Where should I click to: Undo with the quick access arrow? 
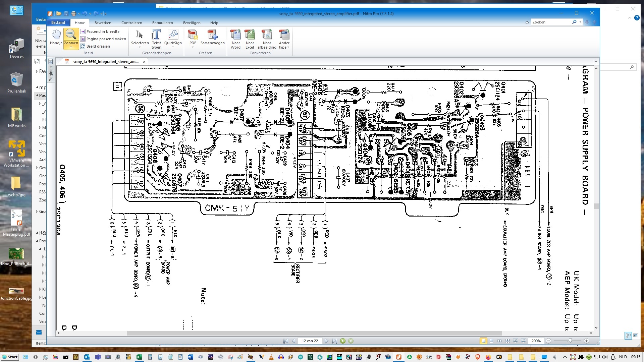click(x=85, y=13)
